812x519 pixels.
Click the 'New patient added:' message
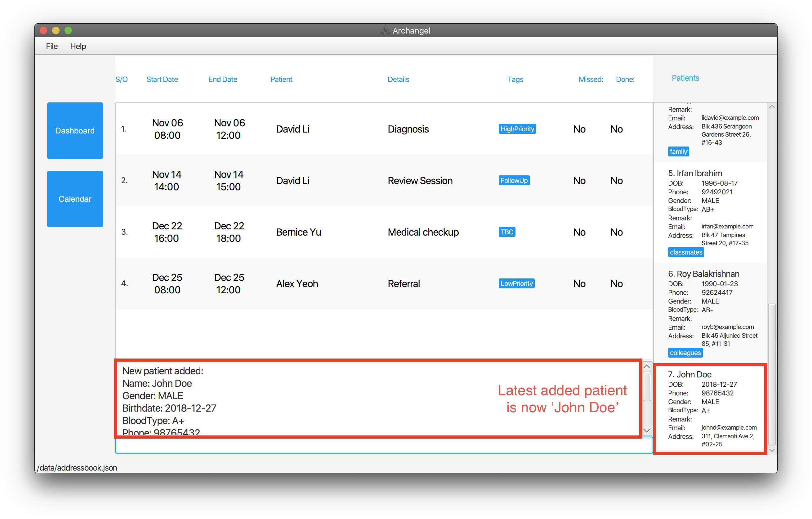pyautogui.click(x=163, y=371)
